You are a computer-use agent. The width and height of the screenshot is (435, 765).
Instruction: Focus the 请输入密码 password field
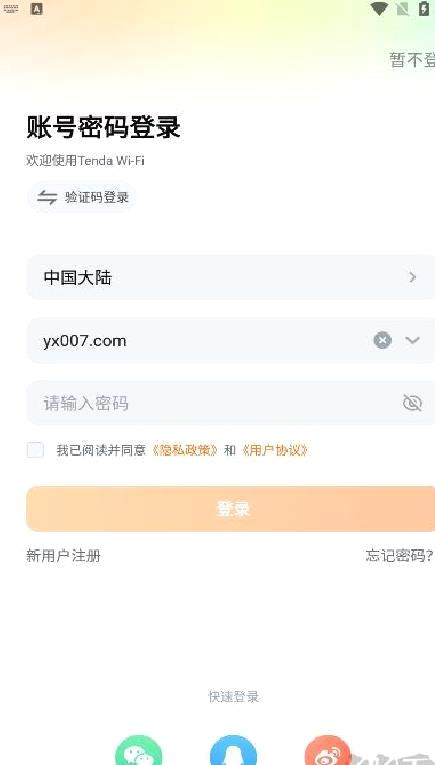tap(231, 403)
